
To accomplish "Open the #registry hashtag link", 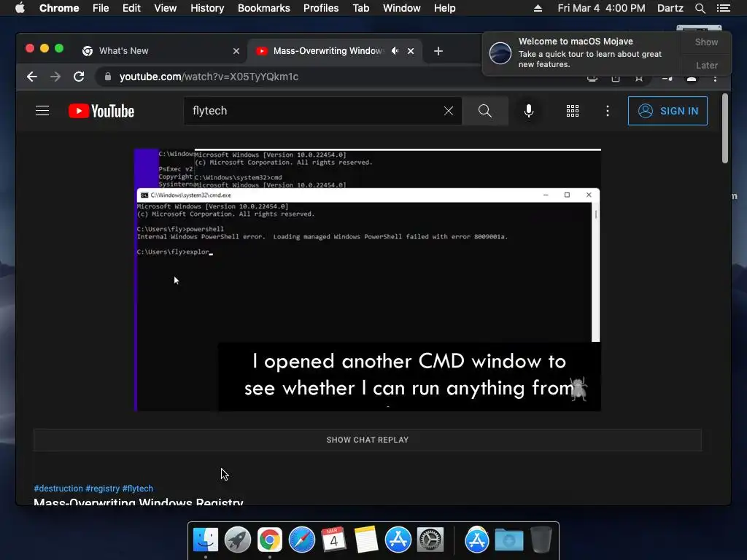I will (102, 489).
